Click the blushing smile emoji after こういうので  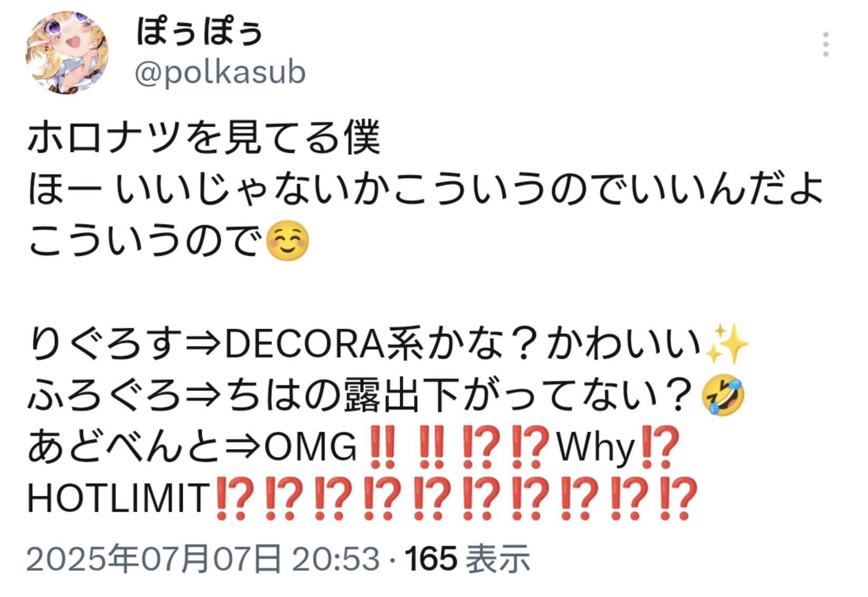click(x=288, y=241)
